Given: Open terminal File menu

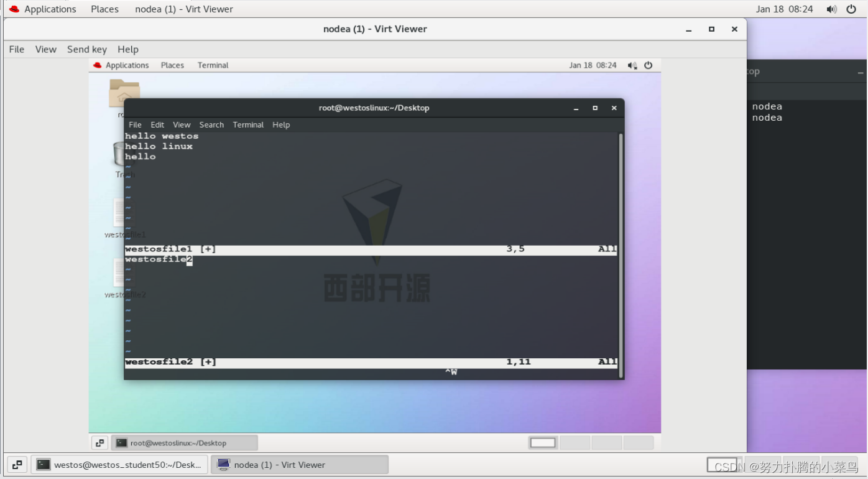Looking at the screenshot, I should pyautogui.click(x=135, y=124).
